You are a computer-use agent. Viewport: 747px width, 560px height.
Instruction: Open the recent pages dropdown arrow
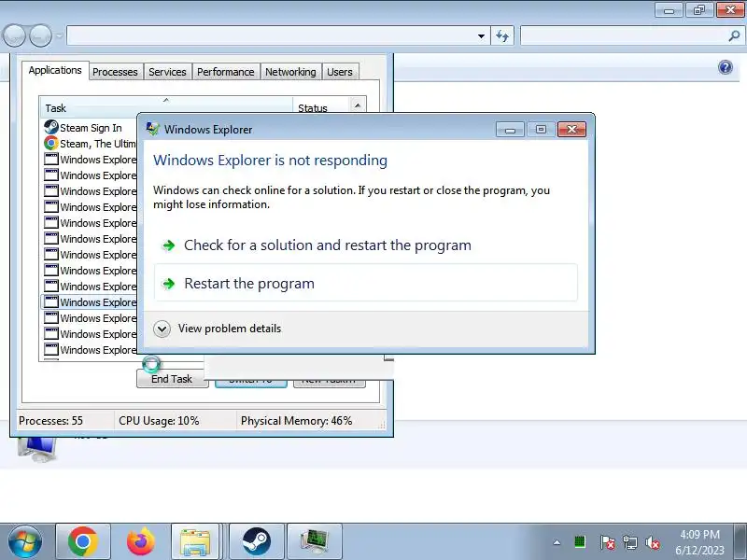coord(60,36)
